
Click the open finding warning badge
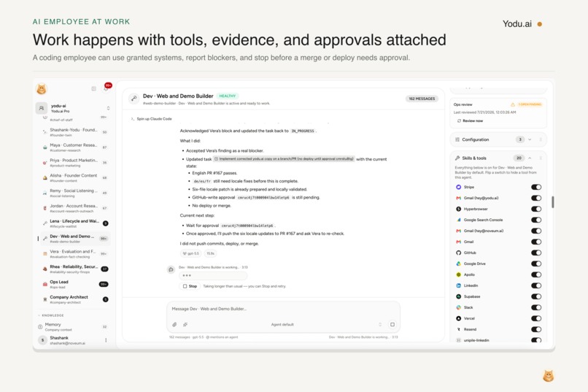[x=527, y=104]
